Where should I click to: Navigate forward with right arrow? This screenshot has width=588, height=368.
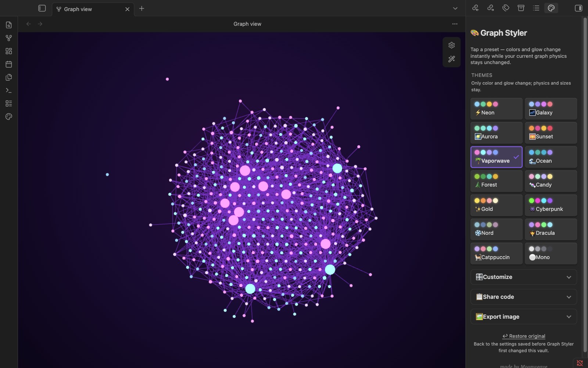click(x=40, y=24)
